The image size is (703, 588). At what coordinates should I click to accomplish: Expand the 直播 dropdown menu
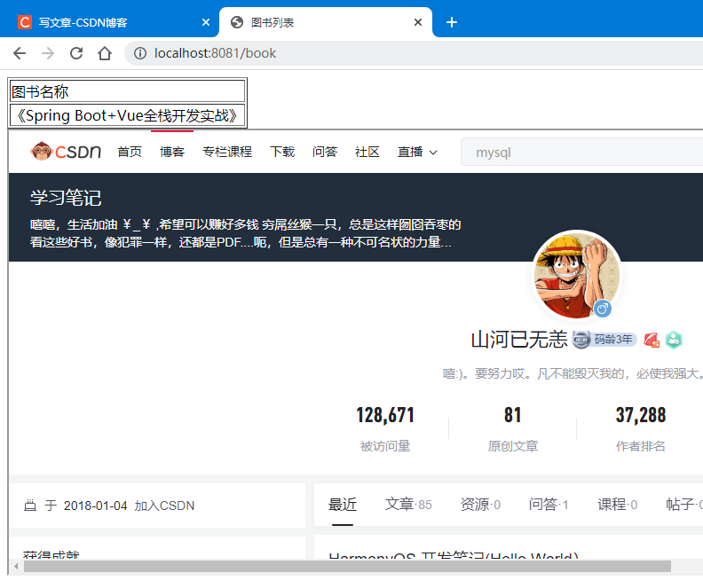(x=417, y=152)
